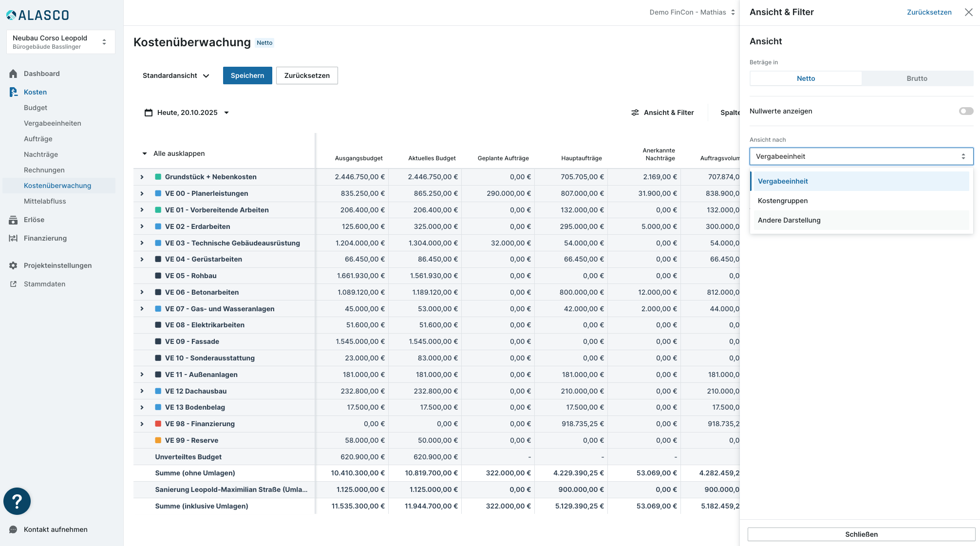Choose Kostengruppen in dropdown list
Viewport: 980px width, 546px height.
(783, 201)
